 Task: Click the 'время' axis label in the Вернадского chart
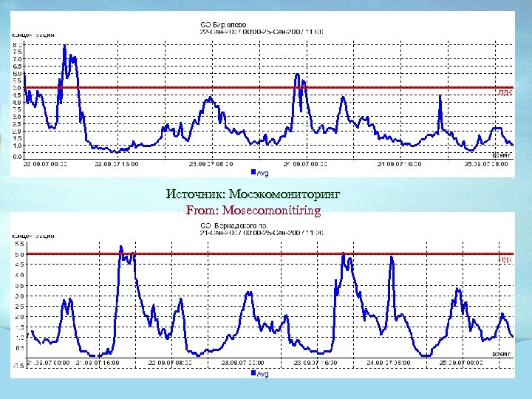pyautogui.click(x=502, y=354)
